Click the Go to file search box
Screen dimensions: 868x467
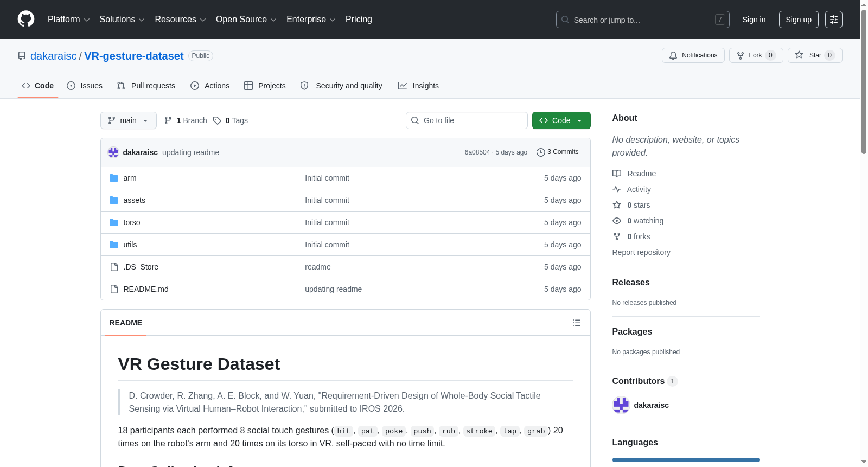467,120
